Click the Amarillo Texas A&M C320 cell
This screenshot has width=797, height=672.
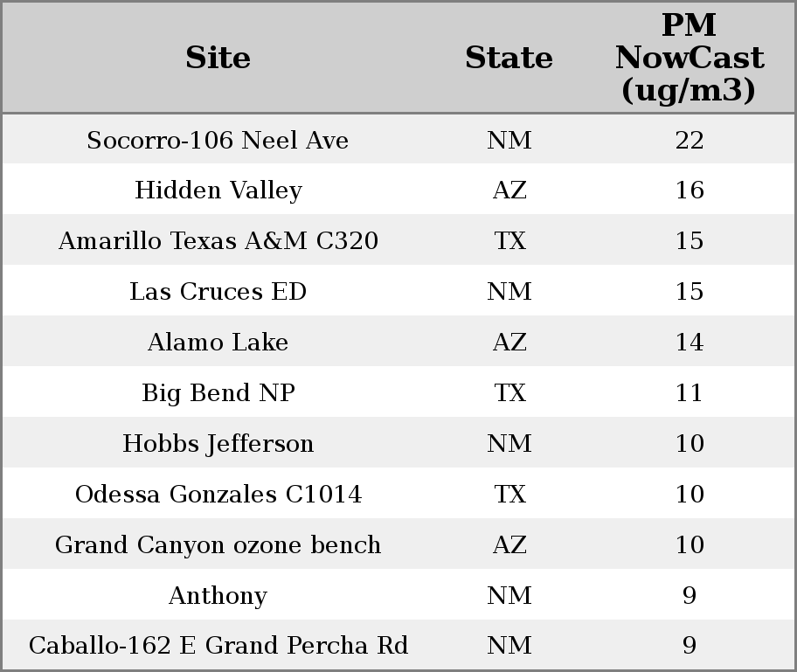218,241
